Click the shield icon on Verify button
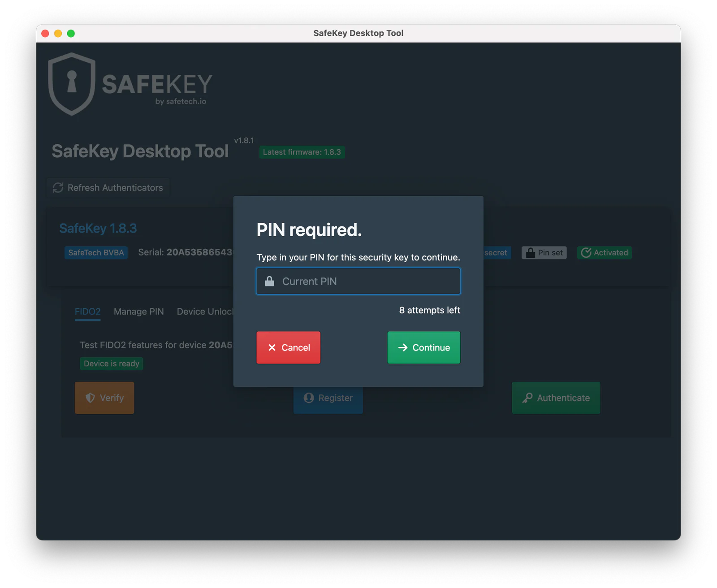The width and height of the screenshot is (717, 588). point(90,398)
